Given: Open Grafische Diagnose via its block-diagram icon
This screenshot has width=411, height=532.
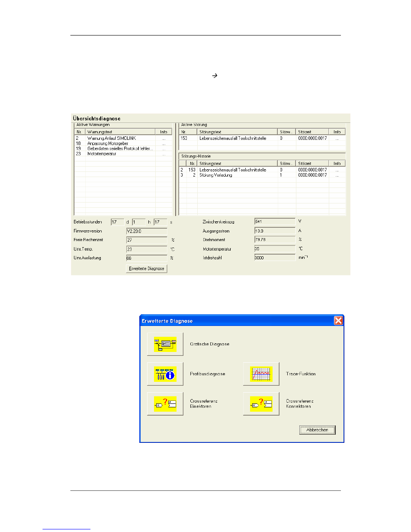Looking at the screenshot, I should 165,344.
